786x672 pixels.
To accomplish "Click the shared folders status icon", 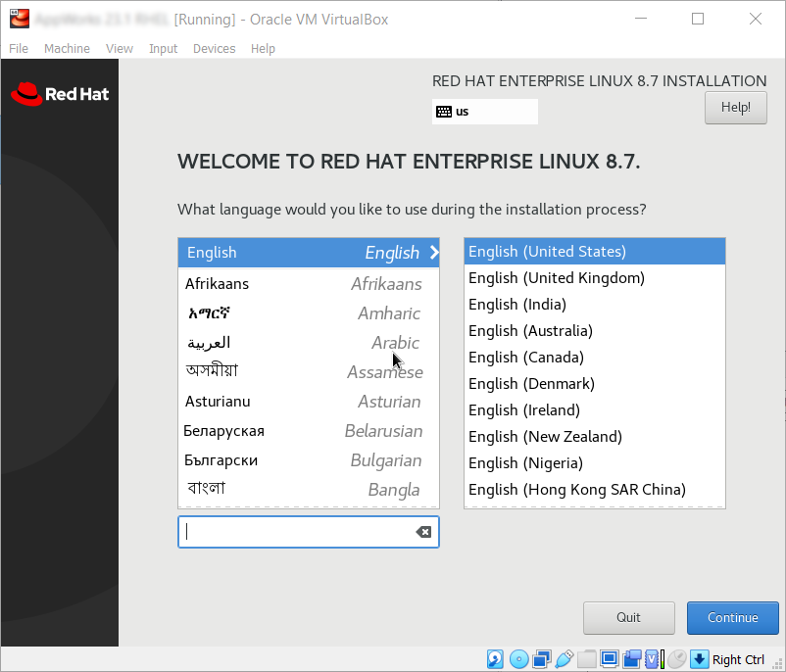I will [587, 659].
